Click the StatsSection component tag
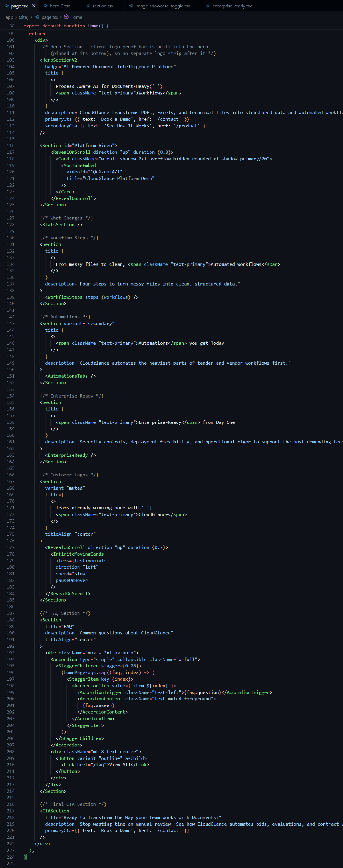The height and width of the screenshot is (868, 343). pyautogui.click(x=58, y=225)
